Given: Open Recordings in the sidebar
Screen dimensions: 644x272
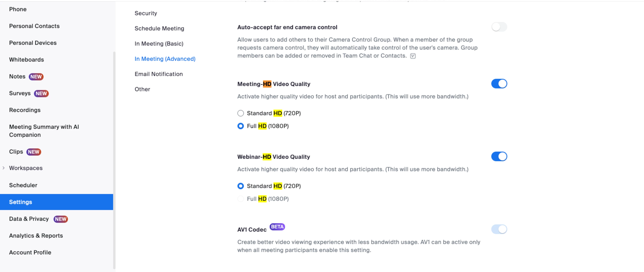Looking at the screenshot, I should pos(25,110).
